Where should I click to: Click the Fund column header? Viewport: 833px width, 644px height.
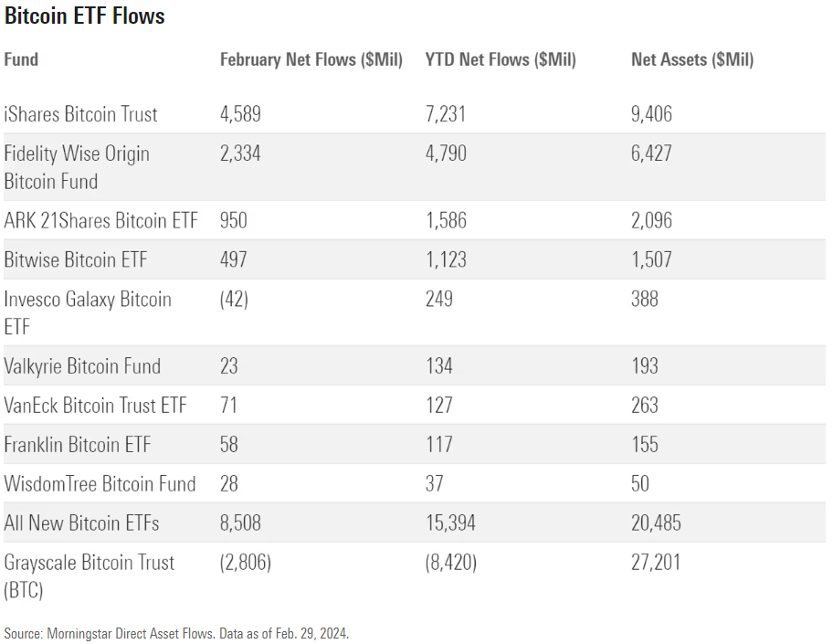tap(21, 60)
